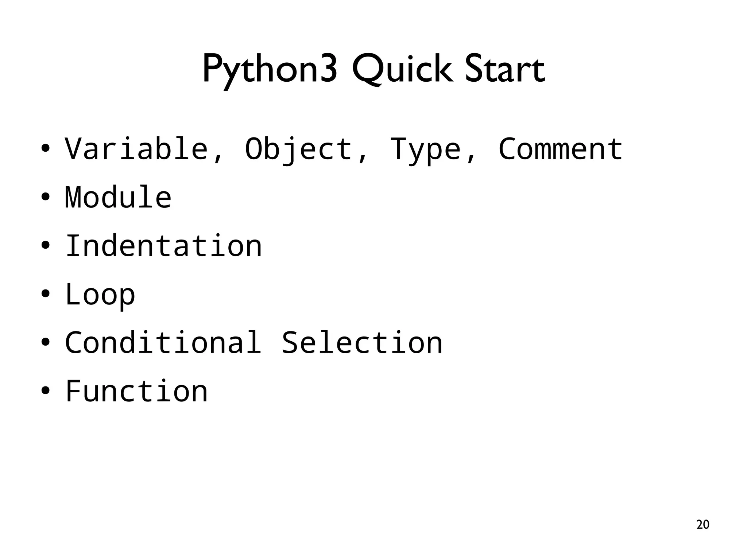Select the 'Loop' bullet text
Screen dimensions: 747x560
coord(100,294)
